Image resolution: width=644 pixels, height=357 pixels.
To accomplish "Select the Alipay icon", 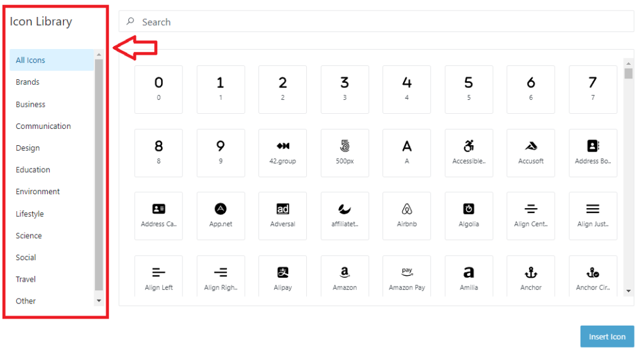I will tap(282, 279).
